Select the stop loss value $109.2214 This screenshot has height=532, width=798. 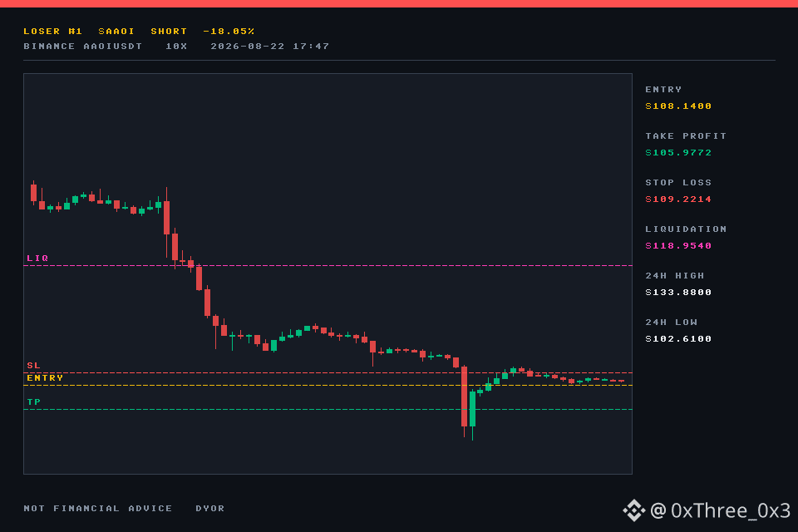tap(678, 199)
